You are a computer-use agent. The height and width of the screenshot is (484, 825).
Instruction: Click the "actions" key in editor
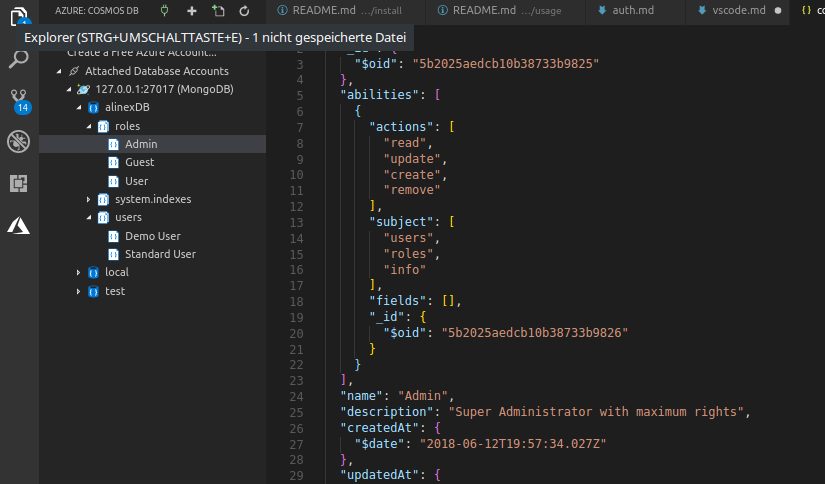pyautogui.click(x=404, y=127)
